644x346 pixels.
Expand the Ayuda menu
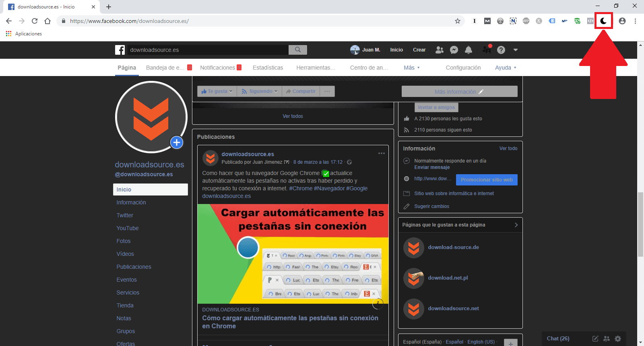(506, 68)
